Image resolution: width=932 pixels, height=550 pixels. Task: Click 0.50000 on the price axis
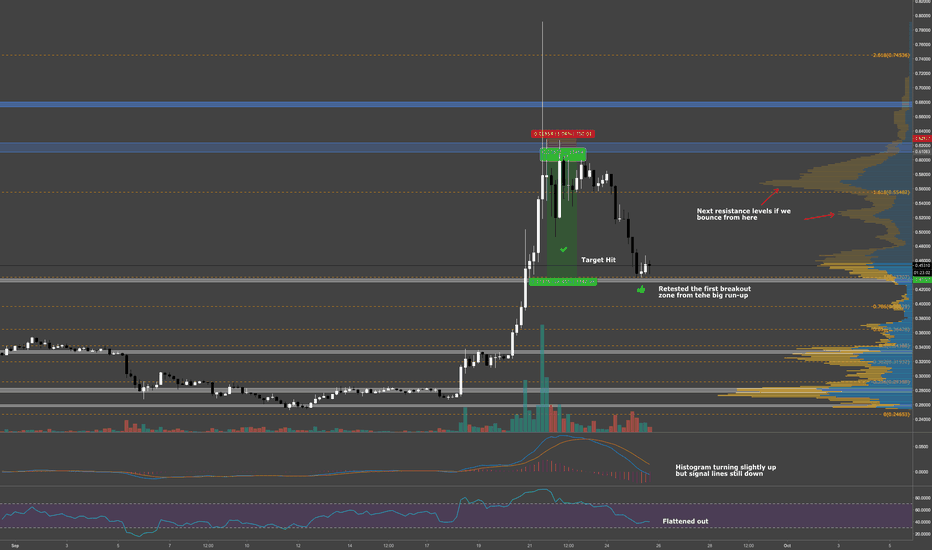[x=922, y=232]
